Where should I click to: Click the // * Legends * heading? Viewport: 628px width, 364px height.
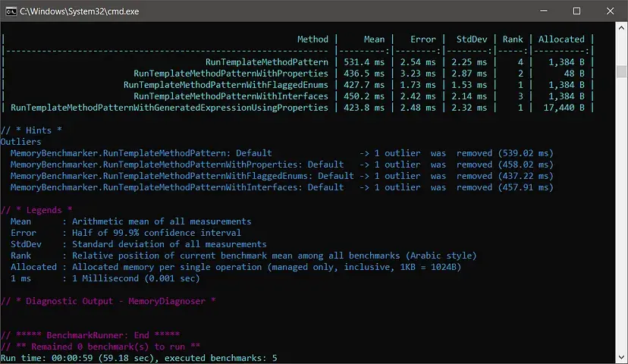(36, 210)
